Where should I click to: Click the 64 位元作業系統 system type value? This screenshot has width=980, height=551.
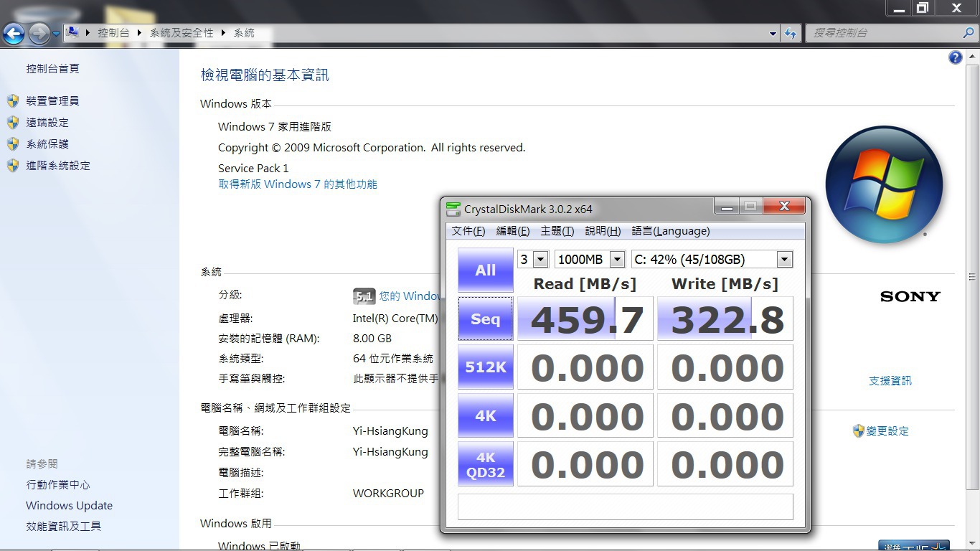393,359
